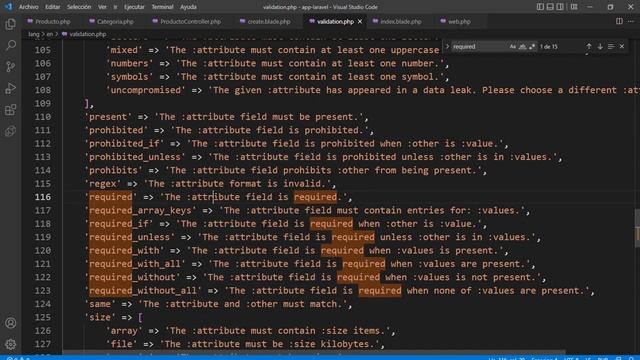The image size is (640, 360).
Task: Click the horizontal scrollbar below the editor
Action: tap(314, 351)
